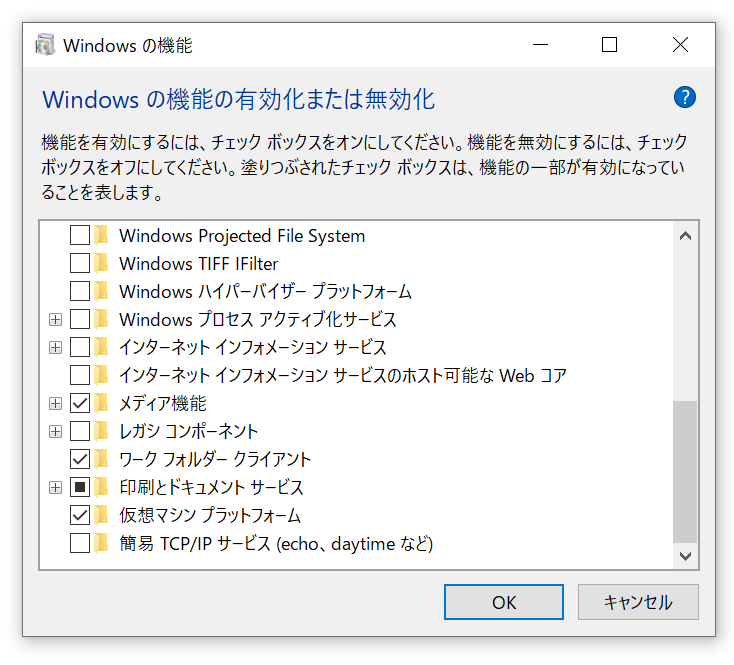Enable Windows ハイパーバイザー プラットフォーム checkbox
This screenshot has width=734, height=665.
(80, 292)
